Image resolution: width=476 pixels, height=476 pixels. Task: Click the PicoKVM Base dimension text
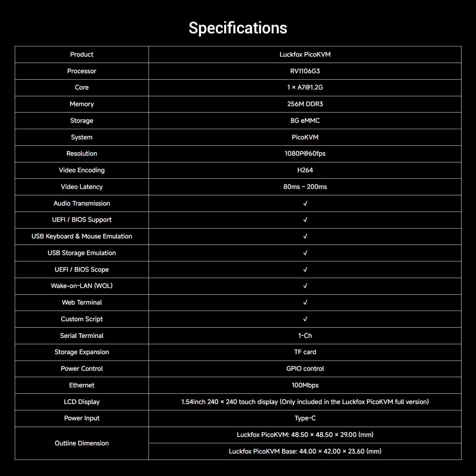pos(305,451)
